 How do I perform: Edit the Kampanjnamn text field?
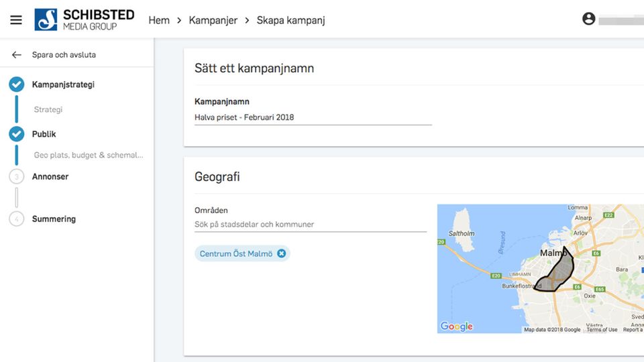[x=313, y=117]
